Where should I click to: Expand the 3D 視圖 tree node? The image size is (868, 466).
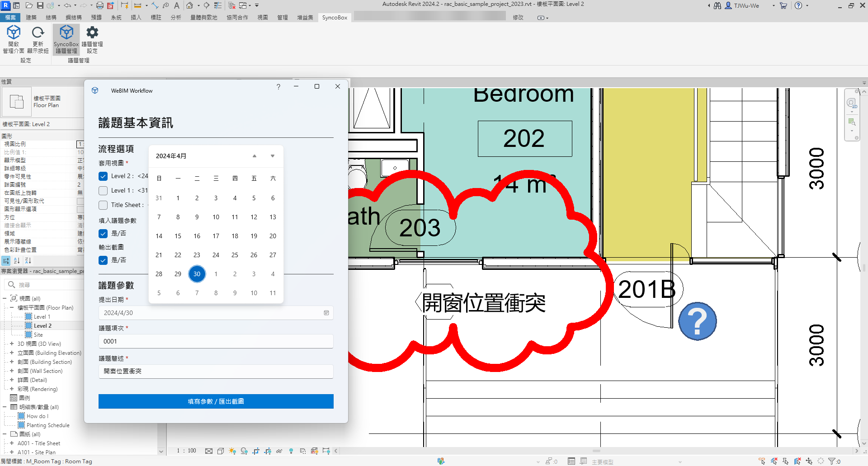coord(12,344)
